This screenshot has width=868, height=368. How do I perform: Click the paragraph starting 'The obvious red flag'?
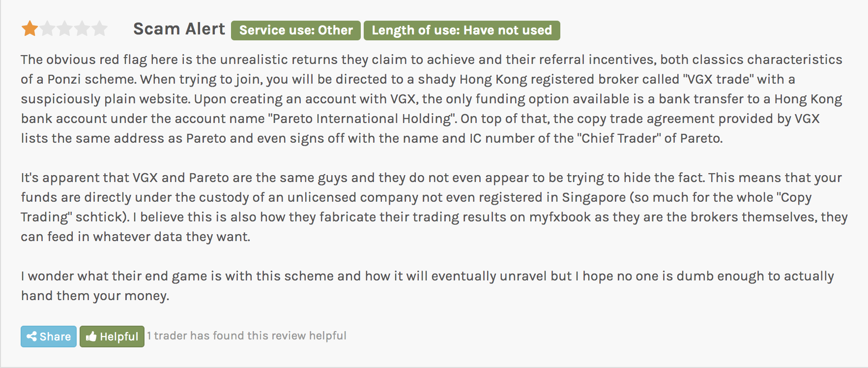pos(432,99)
